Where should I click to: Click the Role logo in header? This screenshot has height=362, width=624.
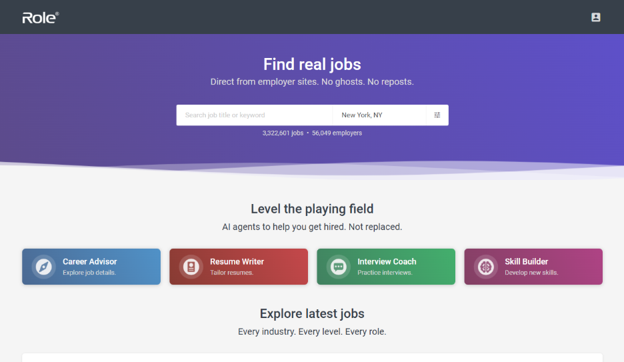41,18
